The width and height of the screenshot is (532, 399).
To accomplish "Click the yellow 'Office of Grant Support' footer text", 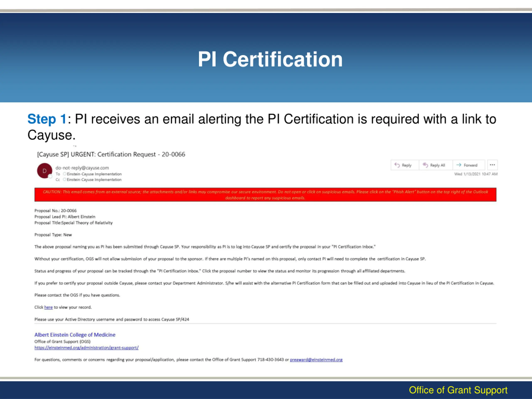I will (x=458, y=390).
